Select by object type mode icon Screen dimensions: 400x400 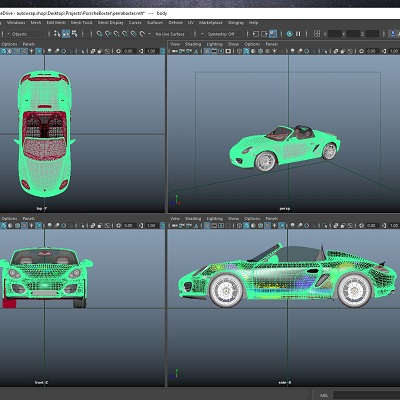coord(66,34)
